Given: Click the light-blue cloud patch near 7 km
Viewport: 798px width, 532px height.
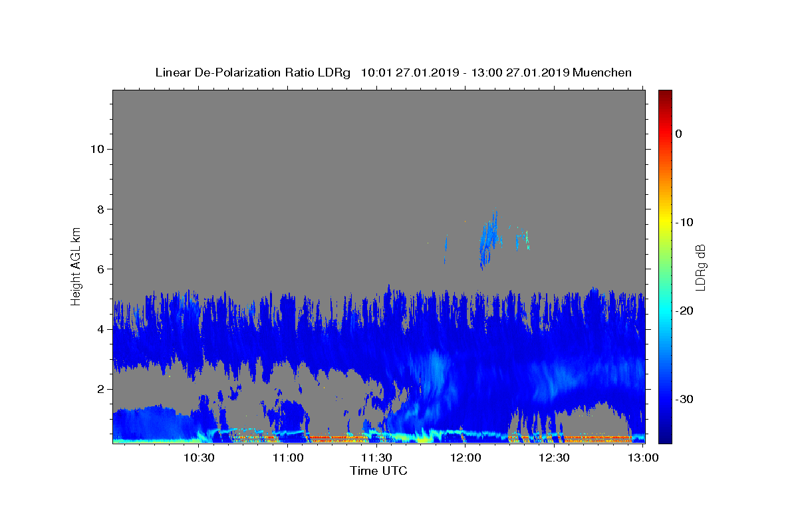Looking at the screenshot, I should tap(489, 239).
